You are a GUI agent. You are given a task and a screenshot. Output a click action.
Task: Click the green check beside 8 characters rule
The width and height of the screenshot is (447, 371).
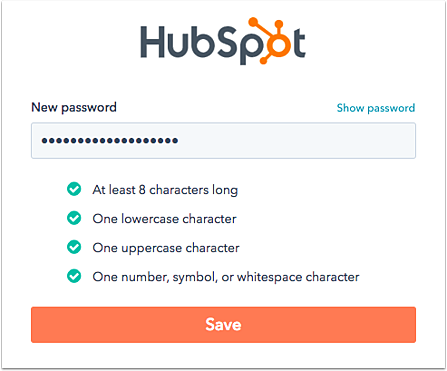(74, 189)
